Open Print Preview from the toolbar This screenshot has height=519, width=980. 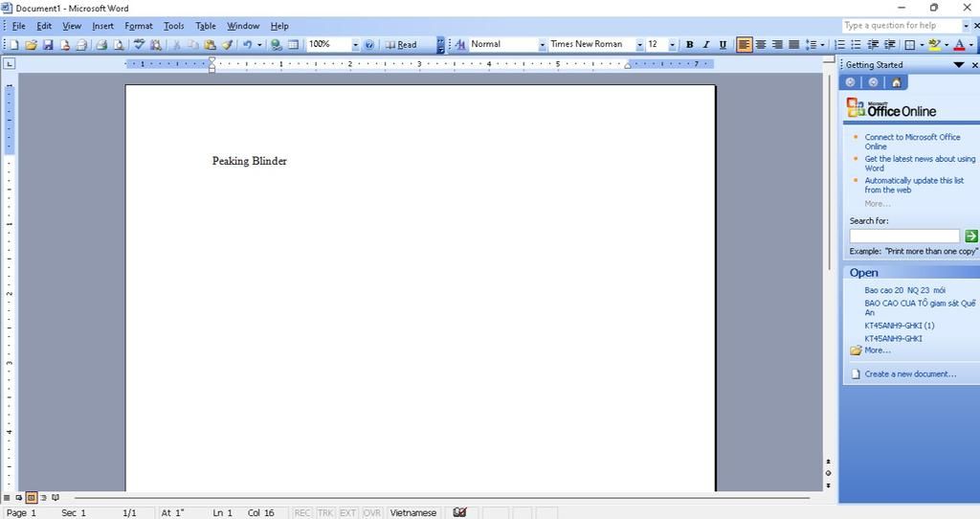118,44
